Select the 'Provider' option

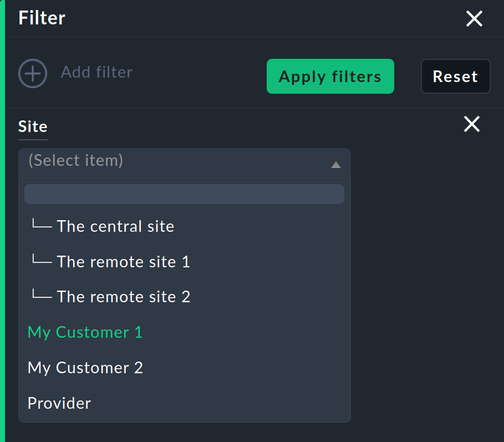click(x=59, y=403)
